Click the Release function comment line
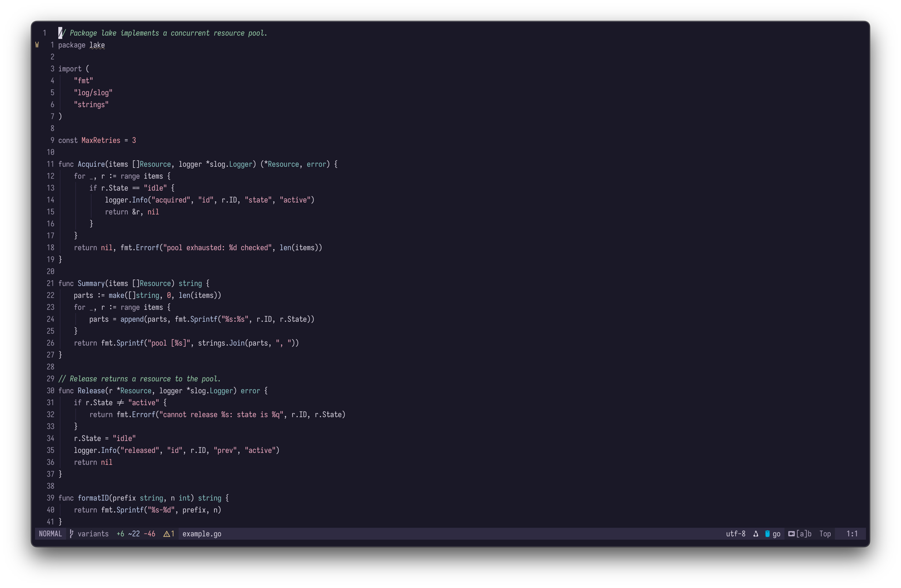Image resolution: width=901 pixels, height=588 pixels. (x=139, y=378)
